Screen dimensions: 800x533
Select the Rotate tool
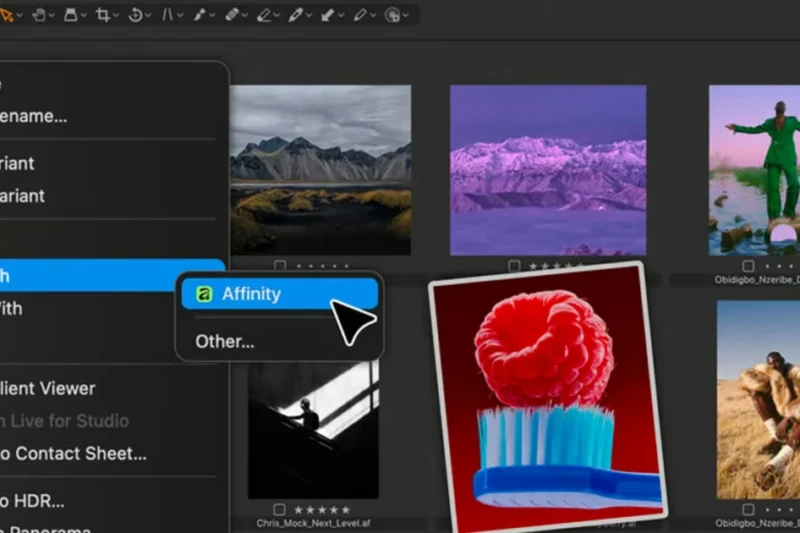pos(135,15)
